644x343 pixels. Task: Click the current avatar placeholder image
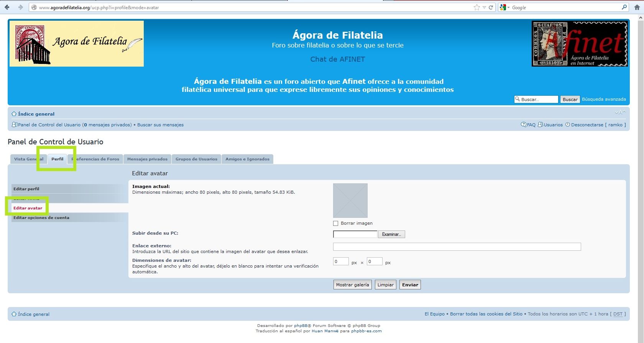(350, 201)
